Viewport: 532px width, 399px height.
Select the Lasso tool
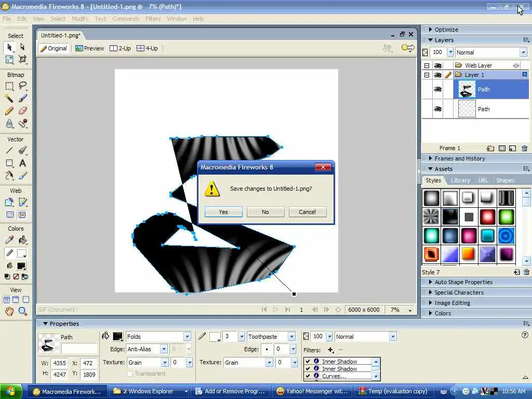point(22,86)
